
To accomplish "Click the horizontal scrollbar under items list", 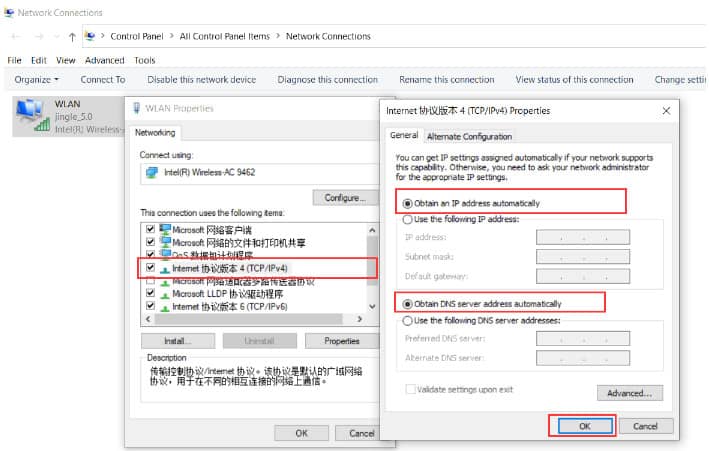I will pos(250,318).
